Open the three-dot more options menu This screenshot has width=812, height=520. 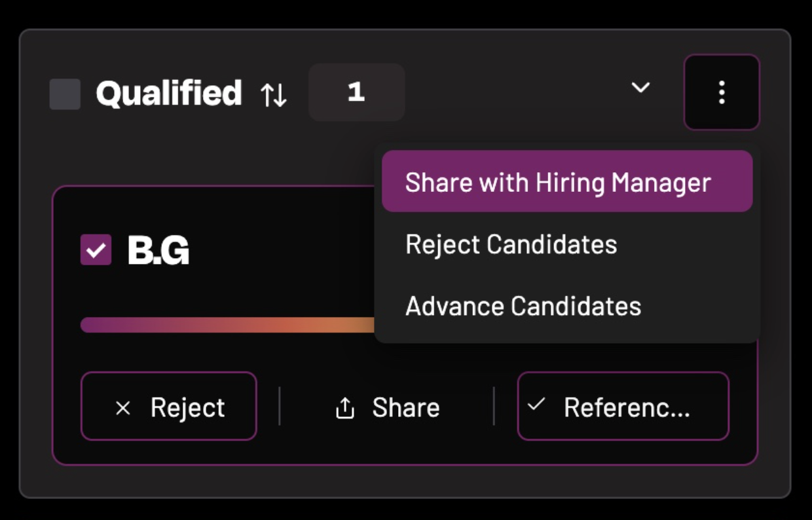point(722,92)
